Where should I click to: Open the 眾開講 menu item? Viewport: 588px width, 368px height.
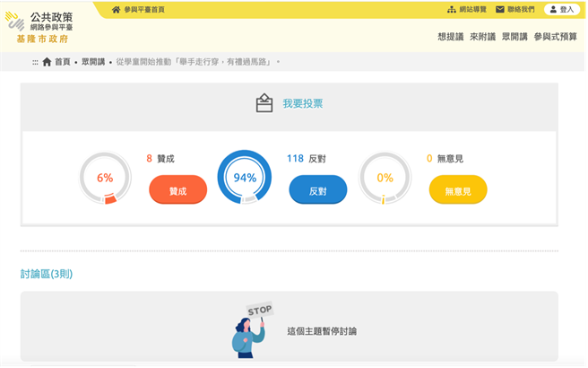click(514, 37)
